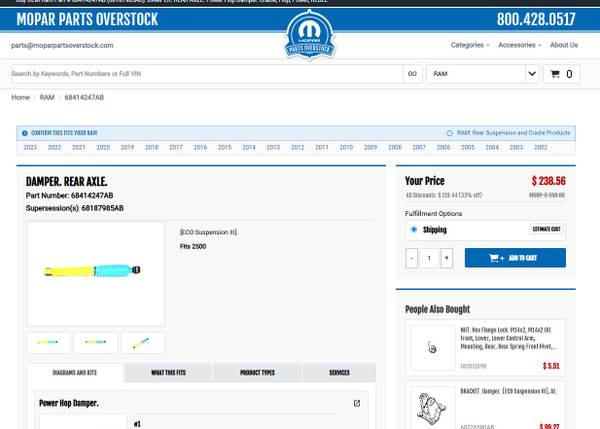Go to About Us page
The width and height of the screenshot is (600, 429).
click(564, 45)
